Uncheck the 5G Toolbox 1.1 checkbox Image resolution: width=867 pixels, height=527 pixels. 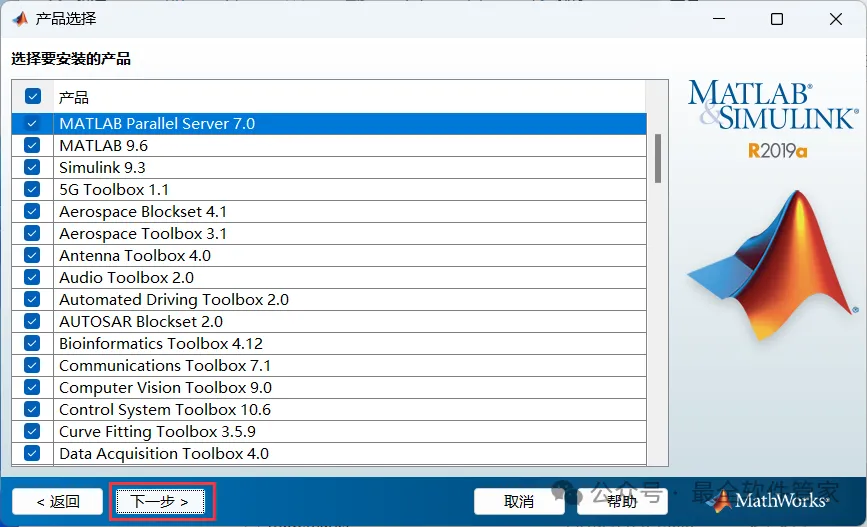pos(32,189)
